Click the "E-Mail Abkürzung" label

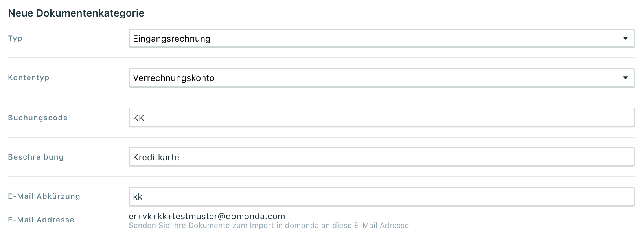point(44,196)
